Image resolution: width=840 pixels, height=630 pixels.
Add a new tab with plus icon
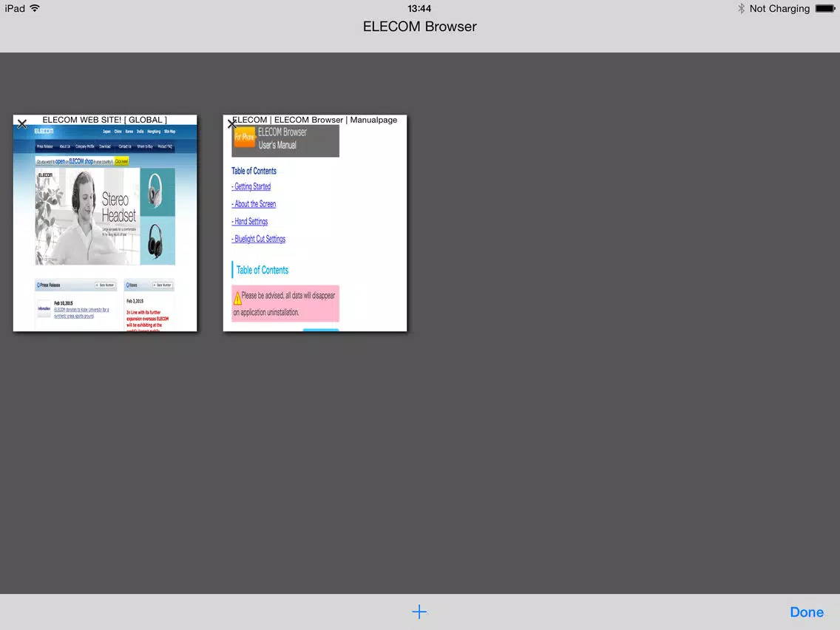pyautogui.click(x=419, y=612)
